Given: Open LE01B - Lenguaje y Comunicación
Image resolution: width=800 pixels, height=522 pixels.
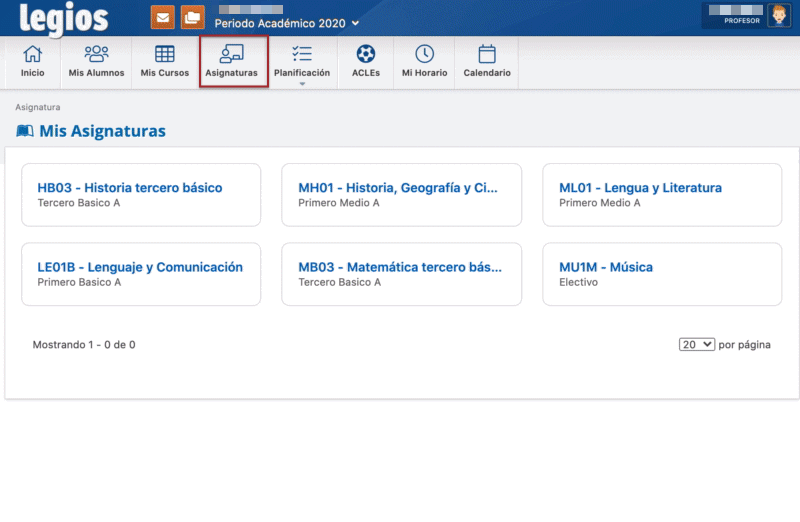Looking at the screenshot, I should [140, 267].
